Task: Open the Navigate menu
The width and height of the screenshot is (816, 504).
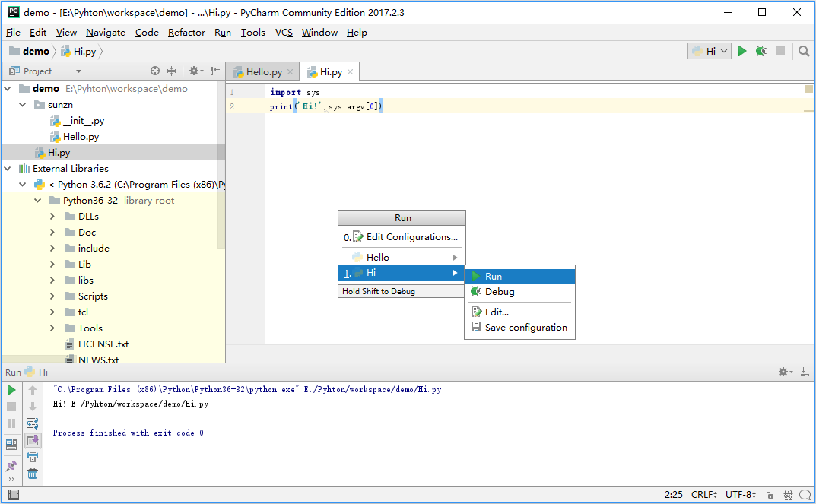Action: point(106,32)
